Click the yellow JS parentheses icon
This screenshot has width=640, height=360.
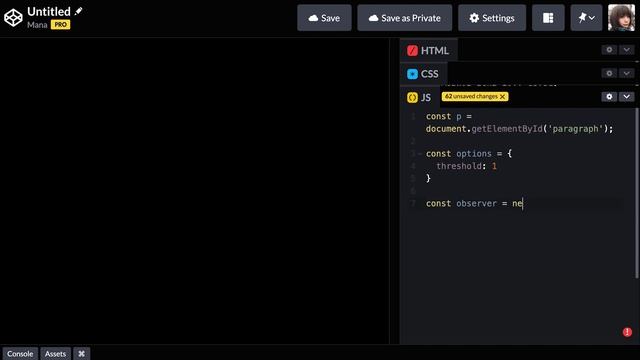412,98
